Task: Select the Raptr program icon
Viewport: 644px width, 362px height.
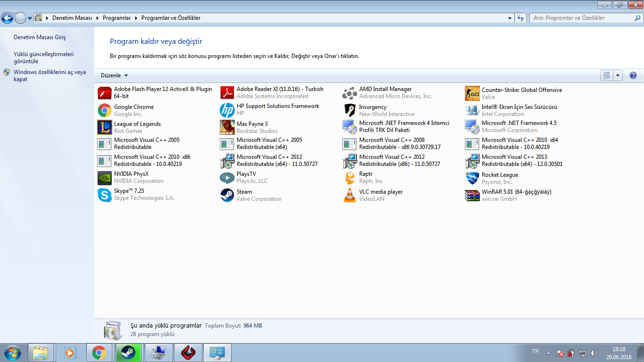Action: pos(350,178)
